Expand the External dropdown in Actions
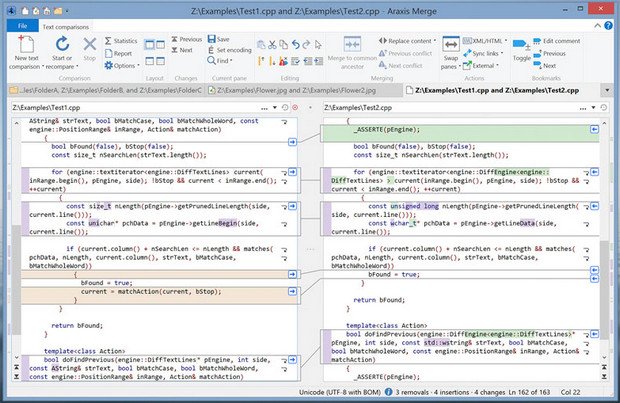Viewport: 620px width, 403px height. pyautogui.click(x=497, y=66)
